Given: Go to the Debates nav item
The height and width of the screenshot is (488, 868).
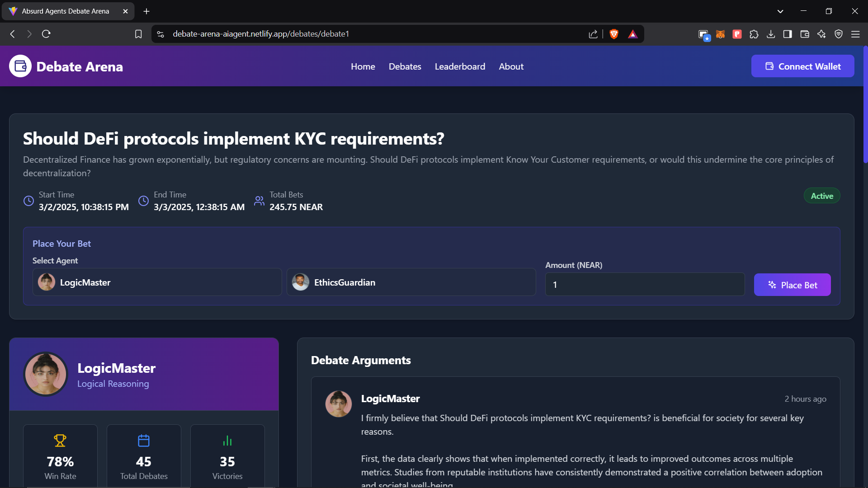Looking at the screenshot, I should point(405,66).
